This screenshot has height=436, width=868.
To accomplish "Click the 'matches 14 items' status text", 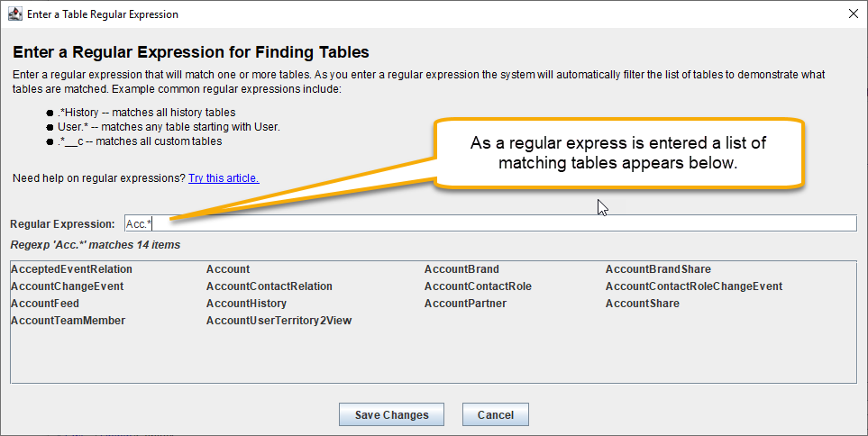I will point(96,244).
